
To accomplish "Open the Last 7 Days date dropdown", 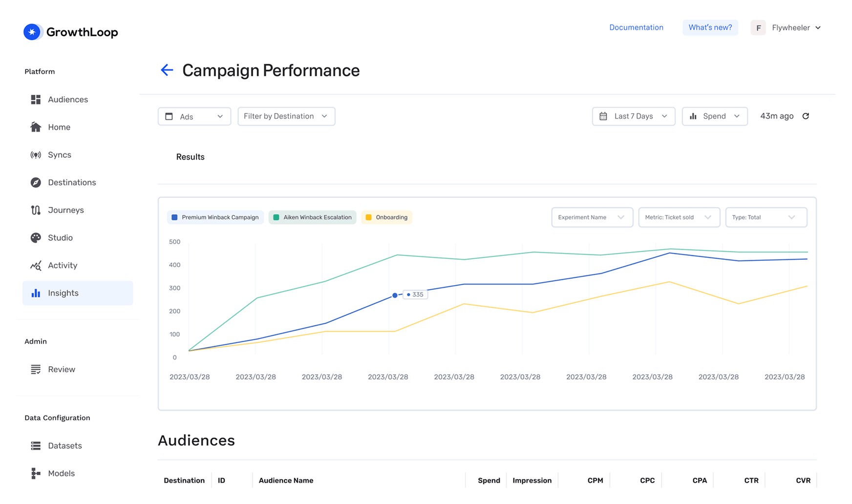I will click(633, 116).
